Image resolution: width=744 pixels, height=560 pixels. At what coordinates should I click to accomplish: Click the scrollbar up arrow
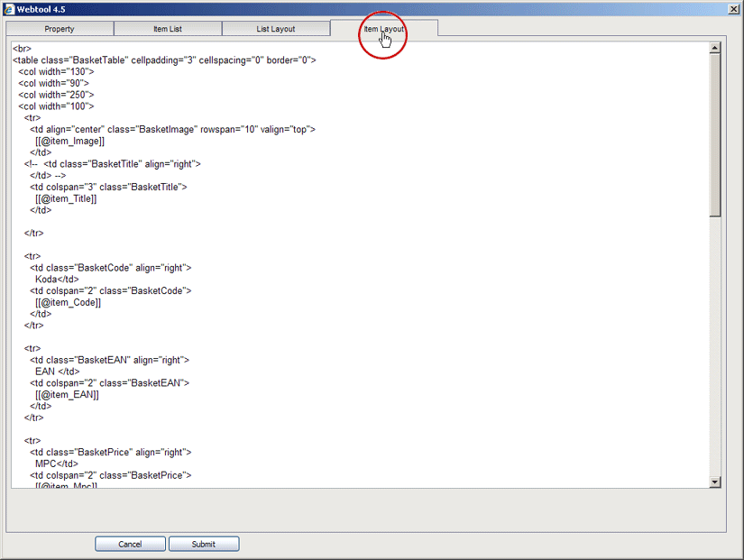click(715, 49)
